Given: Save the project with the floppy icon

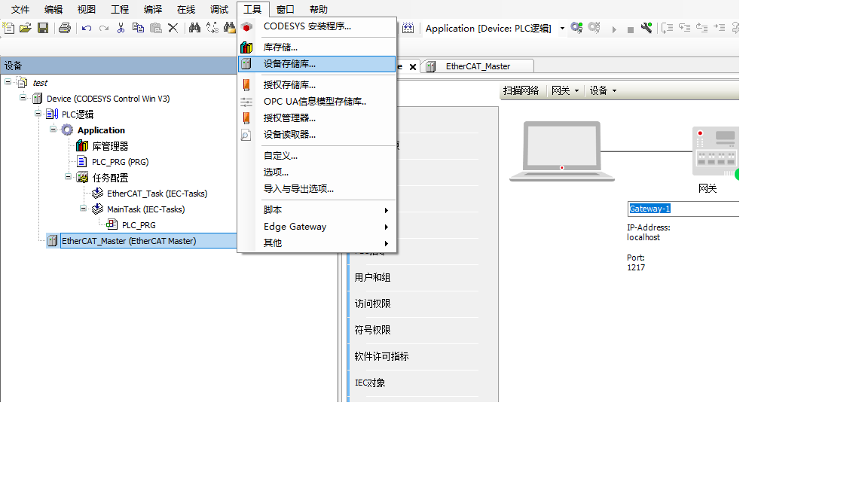Looking at the screenshot, I should 43,28.
